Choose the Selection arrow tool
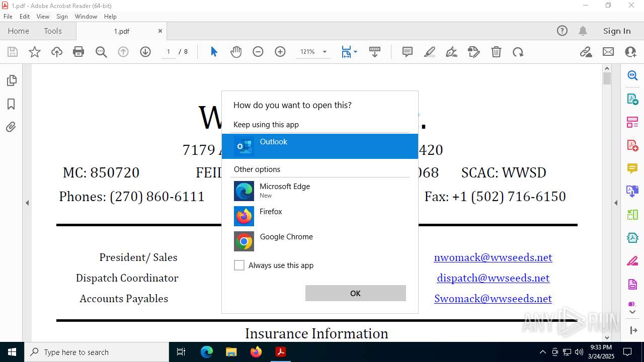 (x=214, y=52)
